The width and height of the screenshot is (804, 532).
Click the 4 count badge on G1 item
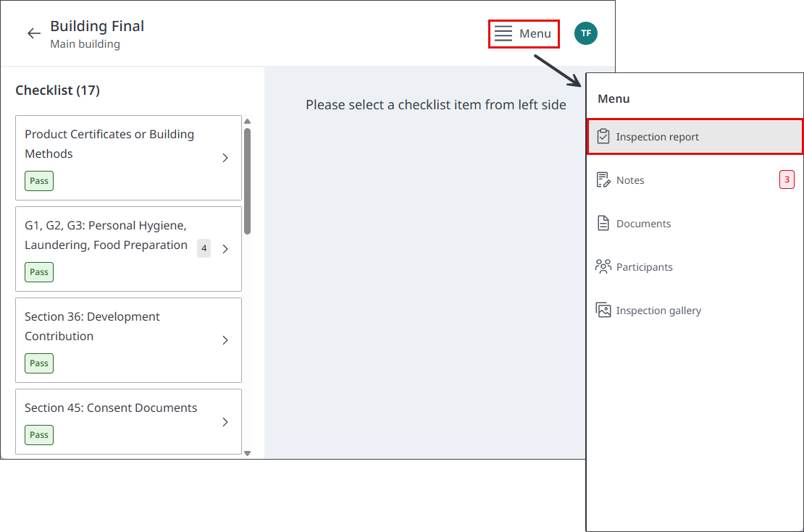[204, 248]
